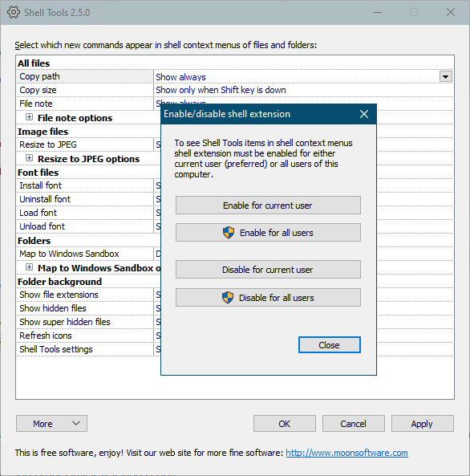Open the More dropdown button
The height and width of the screenshot is (476, 470).
click(x=51, y=424)
